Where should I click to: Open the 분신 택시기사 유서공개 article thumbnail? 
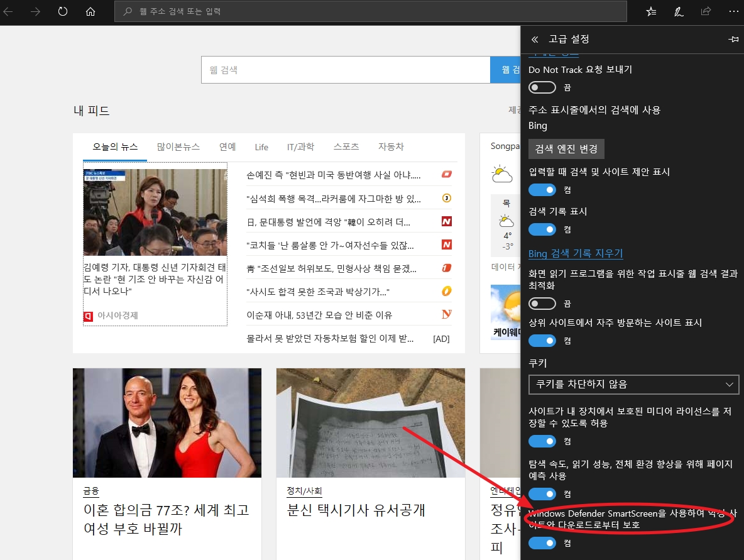click(370, 422)
